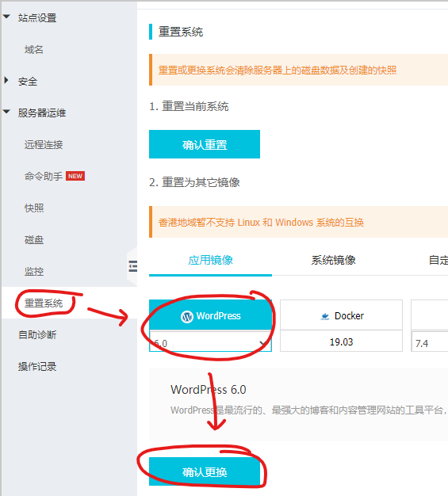This screenshot has width=448, height=496.
Task: Click the 确认重置 button
Action: point(205,144)
